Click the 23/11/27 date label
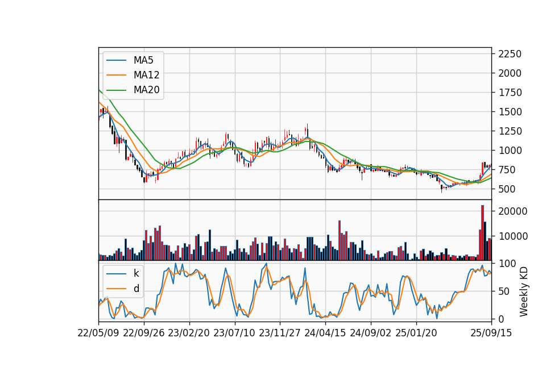Viewport: 546px width, 392px height. (280, 333)
